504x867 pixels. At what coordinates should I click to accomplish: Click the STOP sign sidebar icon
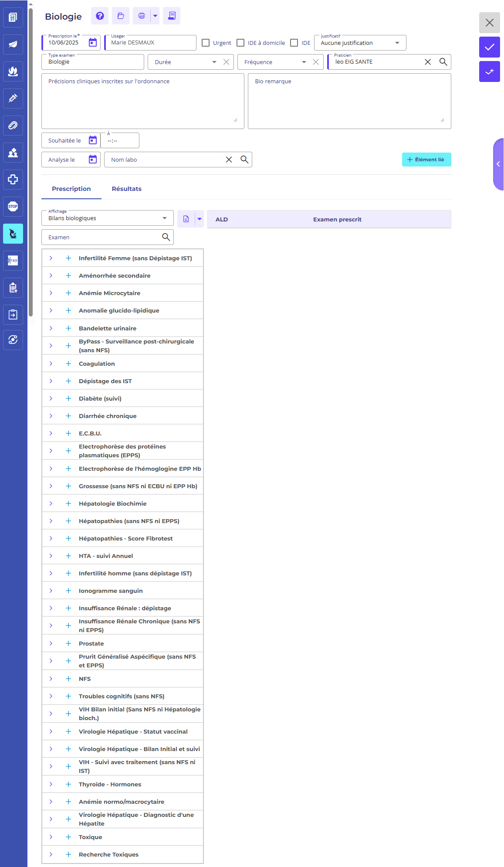coord(13,207)
